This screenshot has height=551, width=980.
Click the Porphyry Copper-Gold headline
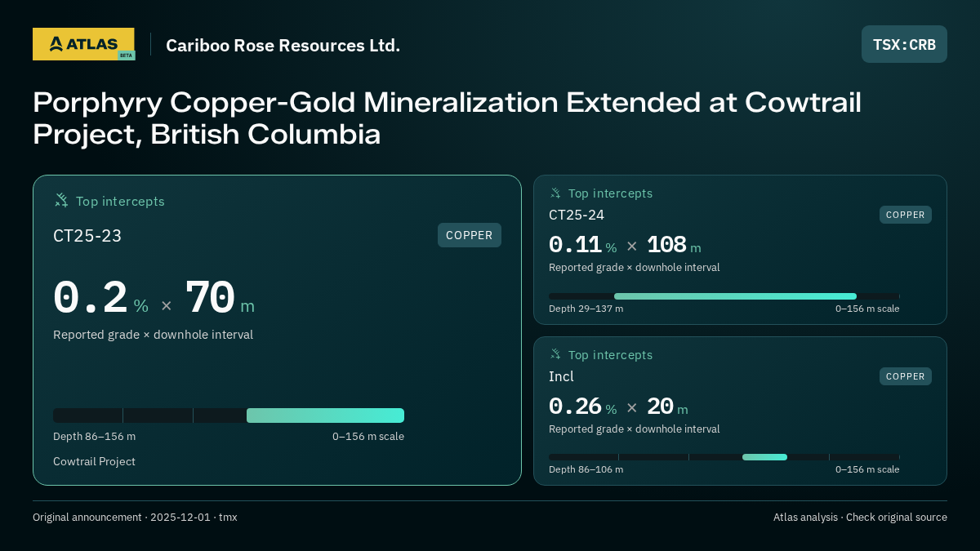coord(447,118)
